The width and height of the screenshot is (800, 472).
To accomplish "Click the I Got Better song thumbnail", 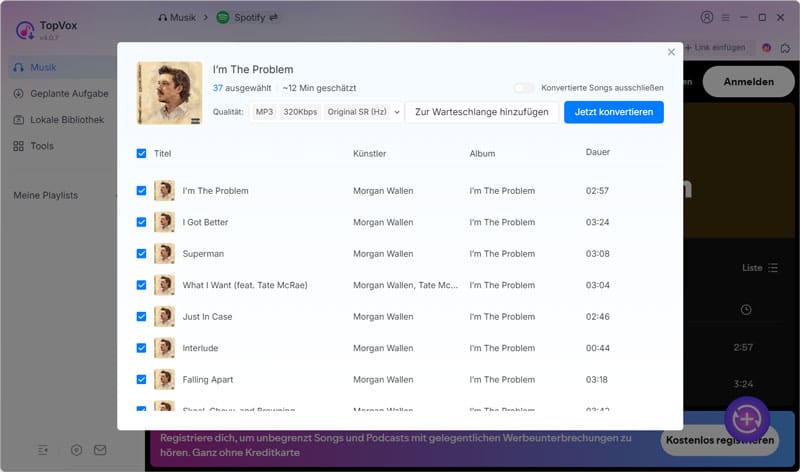I will [x=164, y=222].
